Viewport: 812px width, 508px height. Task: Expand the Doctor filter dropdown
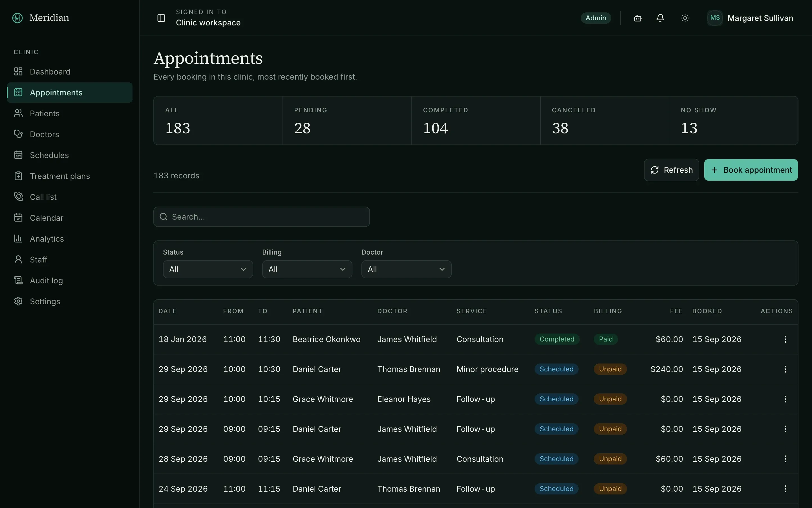click(406, 269)
